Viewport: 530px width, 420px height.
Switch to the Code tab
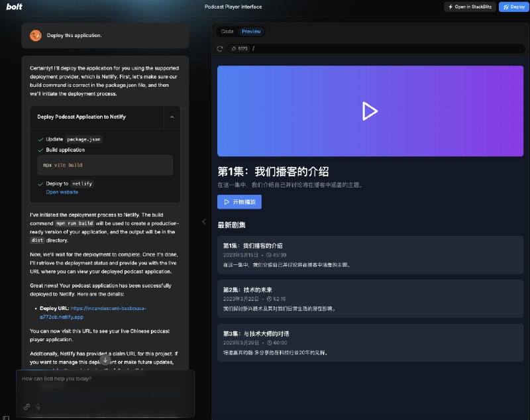[227, 31]
